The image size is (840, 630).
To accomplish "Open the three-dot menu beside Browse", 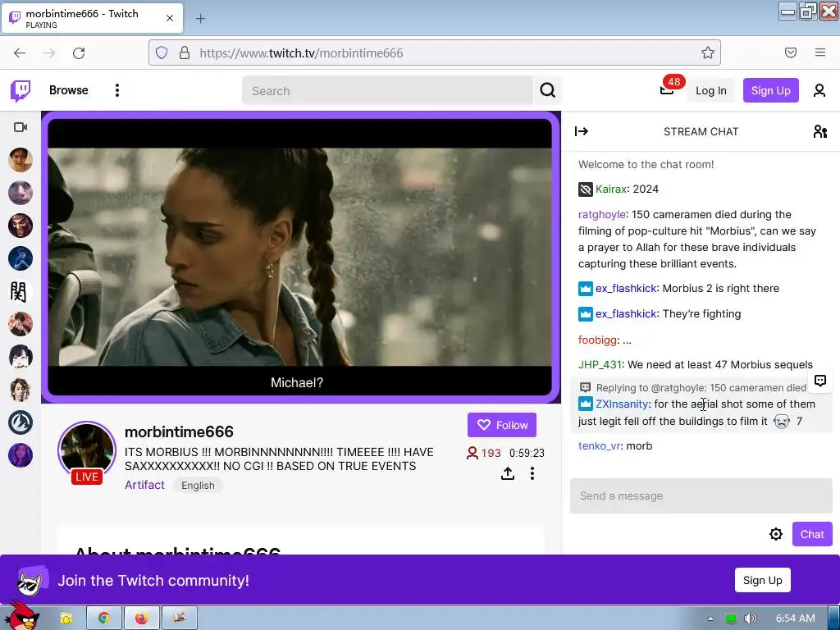I will click(116, 90).
